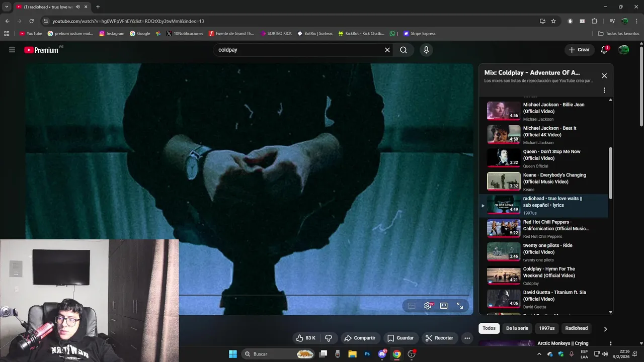The height and width of the screenshot is (362, 644).
Task: Enter fullscreen on the video player
Action: coord(460,306)
